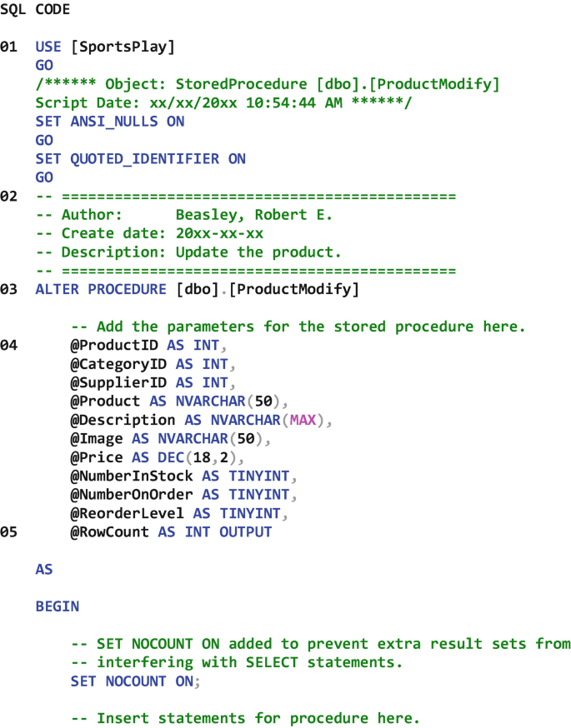
Task: Click the Create date comment line
Action: tap(150, 233)
